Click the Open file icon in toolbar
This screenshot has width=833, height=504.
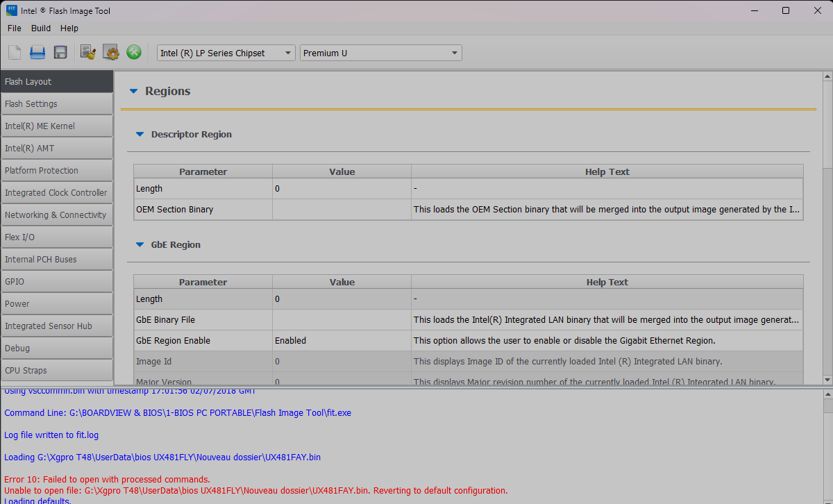37,53
